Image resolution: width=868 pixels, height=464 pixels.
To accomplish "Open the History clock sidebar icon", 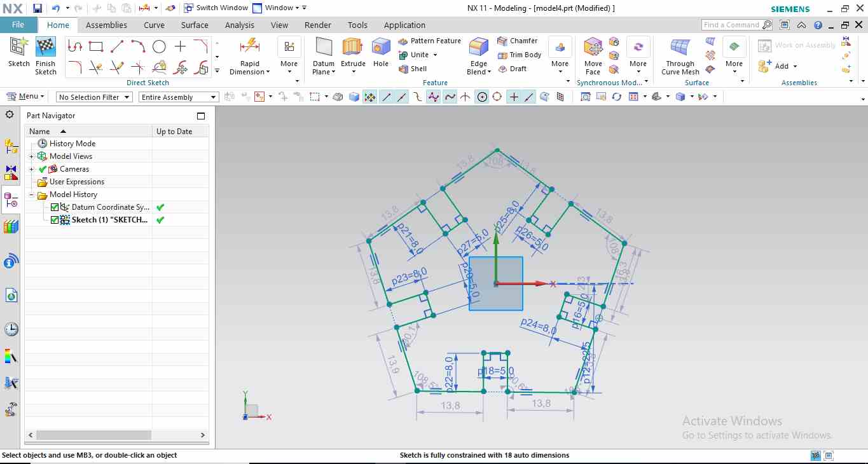I will click(11, 329).
